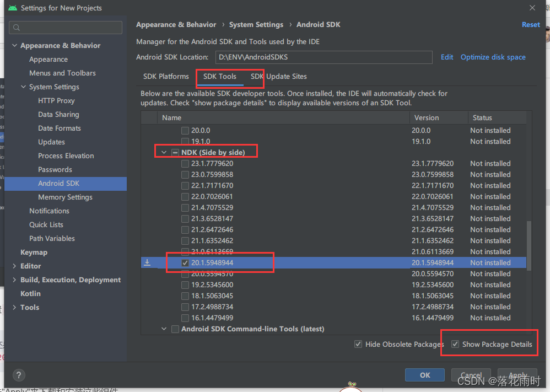
Task: Open Updates settings page
Action: click(51, 142)
